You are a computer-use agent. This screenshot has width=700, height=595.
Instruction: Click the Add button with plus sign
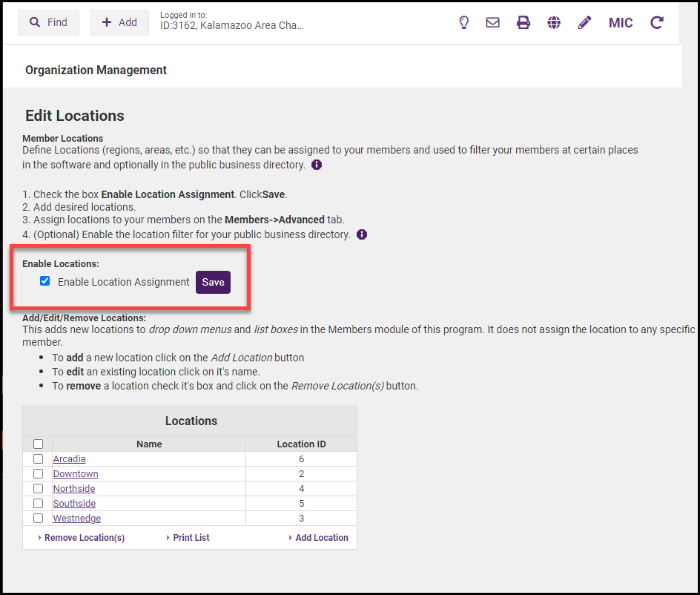tap(119, 23)
